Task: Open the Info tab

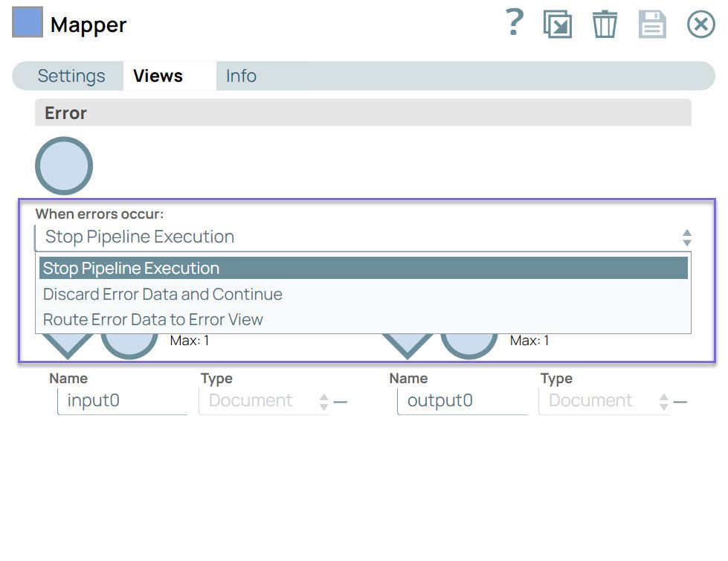Action: click(x=240, y=75)
